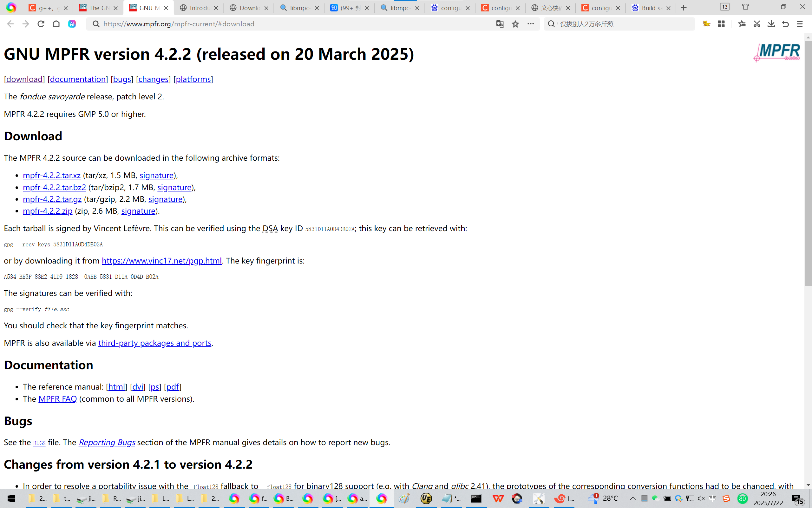Switch to the 'Introdu' tab

click(199, 8)
